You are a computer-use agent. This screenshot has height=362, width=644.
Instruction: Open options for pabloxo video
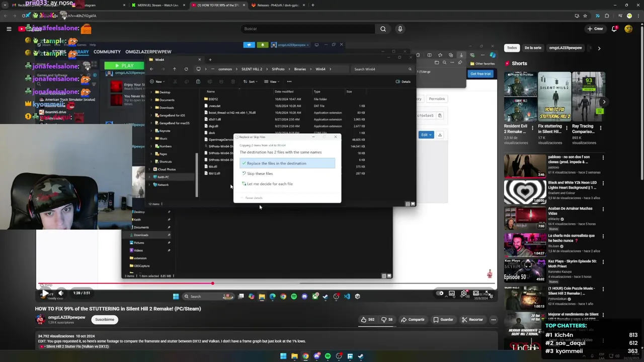tap(603, 158)
